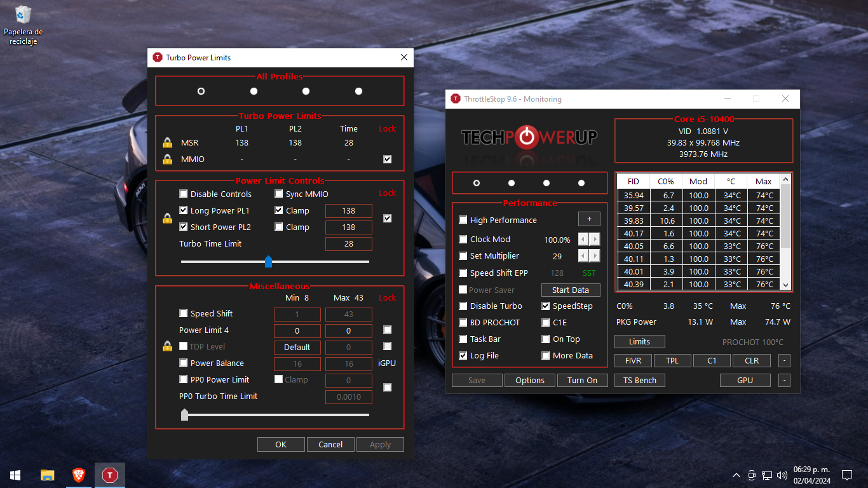Screen dimensions: 868x488
Task: Click Turn On button in ThrottleStop
Action: tap(583, 381)
